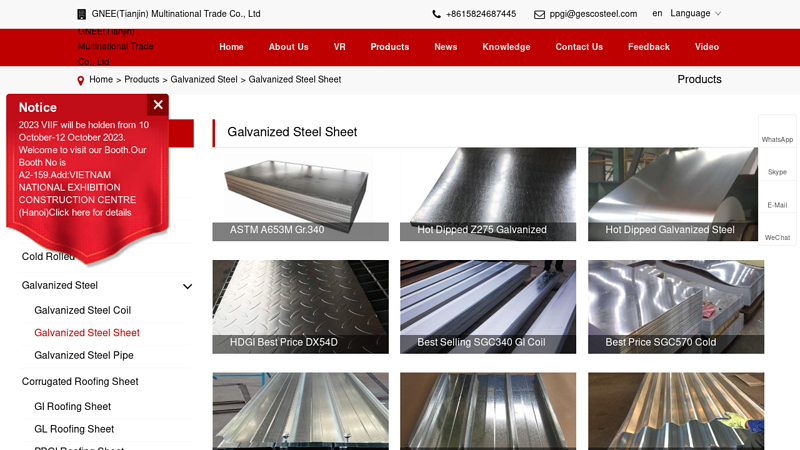Click the notice text for details
Viewport: 800px width, 450px height.
84,168
